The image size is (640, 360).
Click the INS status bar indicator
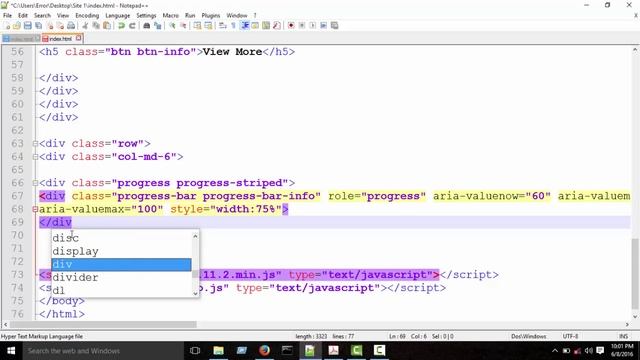[x=623, y=336]
